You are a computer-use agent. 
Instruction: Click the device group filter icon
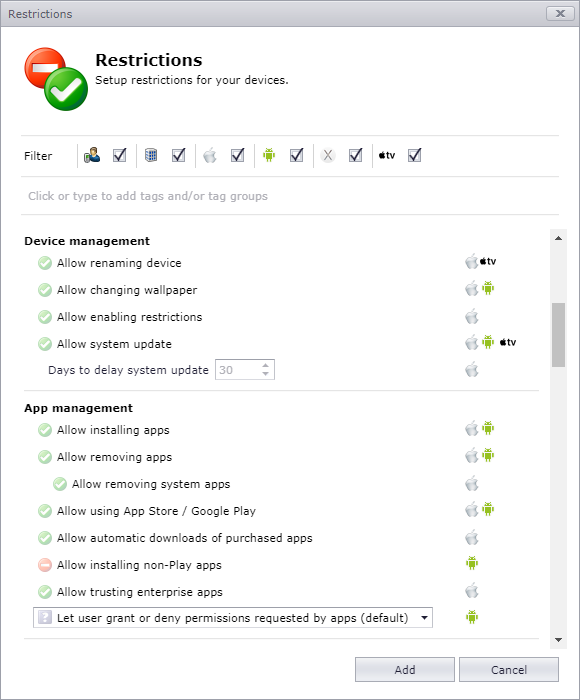(x=151, y=155)
